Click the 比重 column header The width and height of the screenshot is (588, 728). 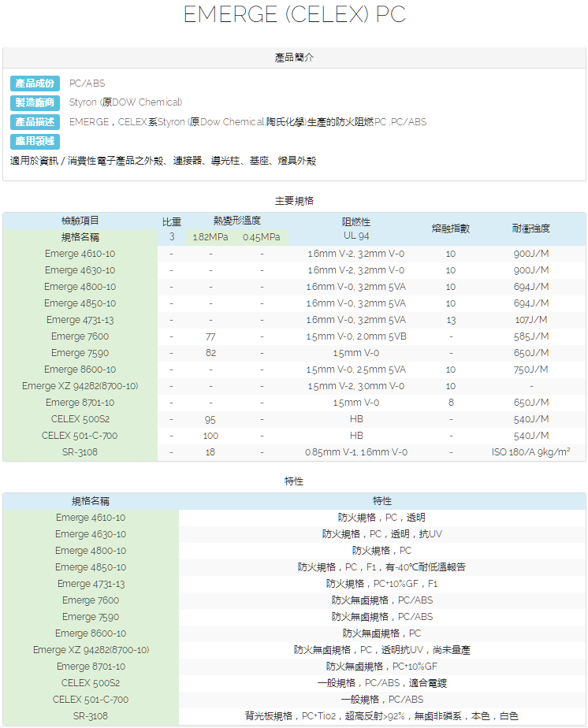[x=171, y=222]
